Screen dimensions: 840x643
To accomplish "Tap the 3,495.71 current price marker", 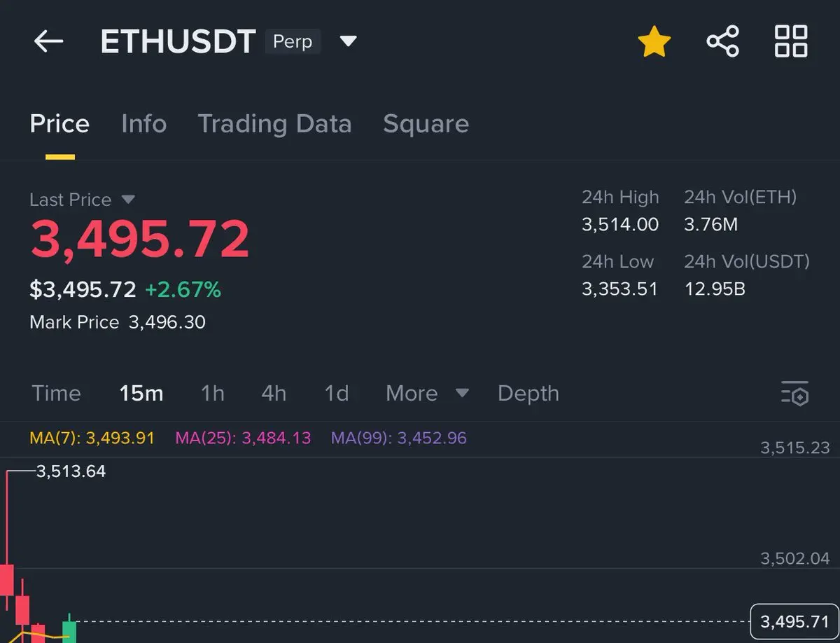I will coord(794,621).
